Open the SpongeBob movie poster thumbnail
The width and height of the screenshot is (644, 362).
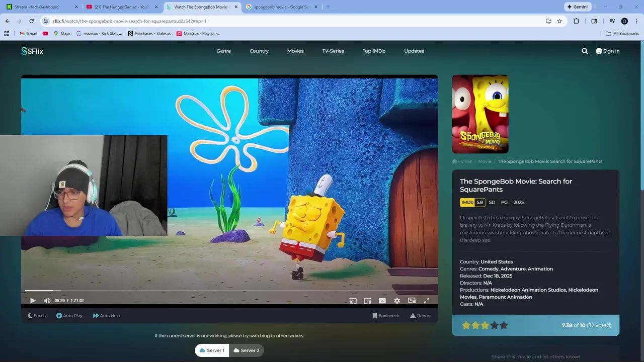480,114
